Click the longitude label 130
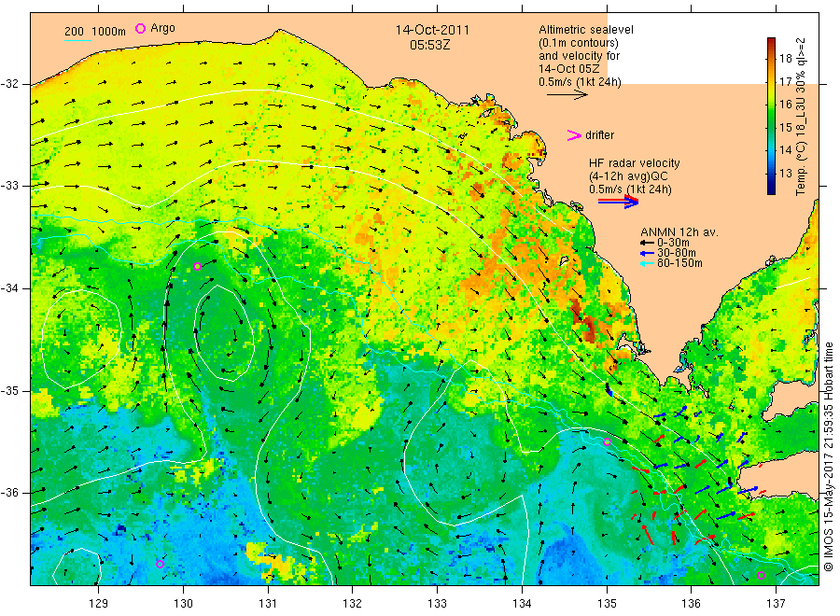840x616 pixels. pyautogui.click(x=183, y=604)
